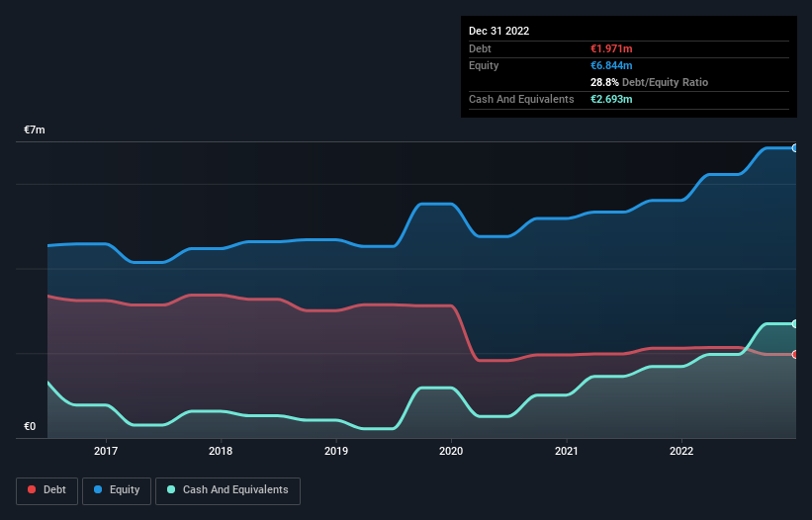The width and height of the screenshot is (812, 520).
Task: Click the Equity label in the tooltip
Action: click(x=484, y=65)
